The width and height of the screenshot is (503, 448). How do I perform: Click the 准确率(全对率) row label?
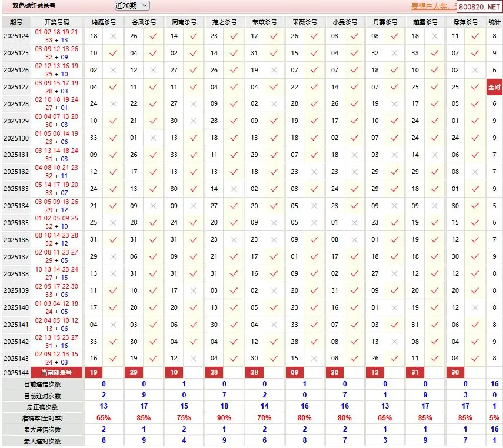[41, 419]
